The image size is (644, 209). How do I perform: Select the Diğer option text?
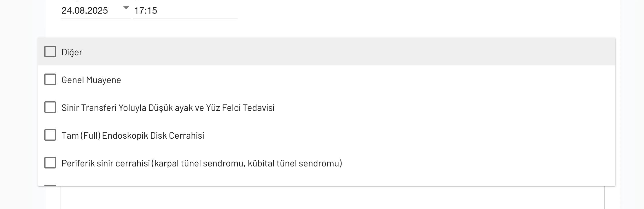pos(72,52)
